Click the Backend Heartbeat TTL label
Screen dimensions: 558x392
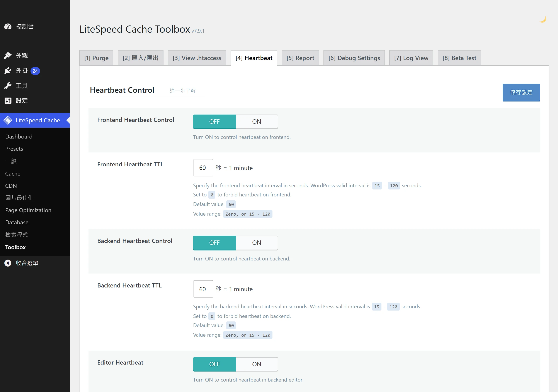(129, 285)
